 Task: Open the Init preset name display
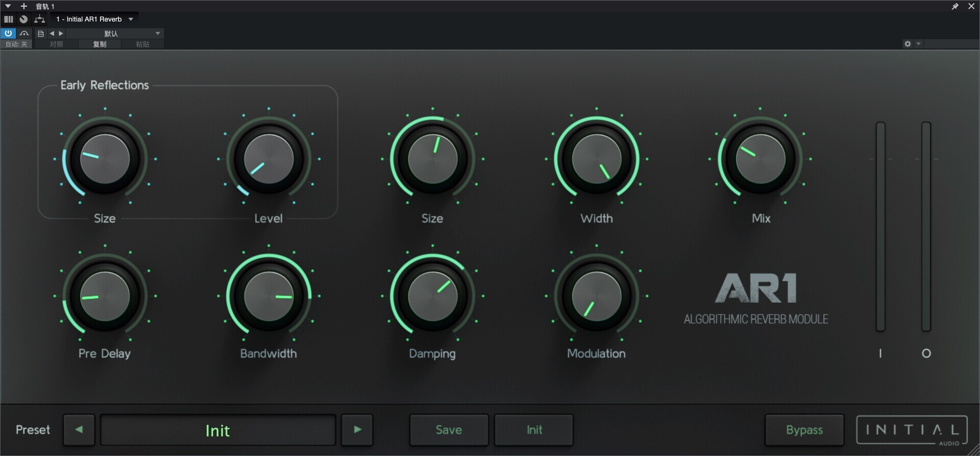(218, 430)
